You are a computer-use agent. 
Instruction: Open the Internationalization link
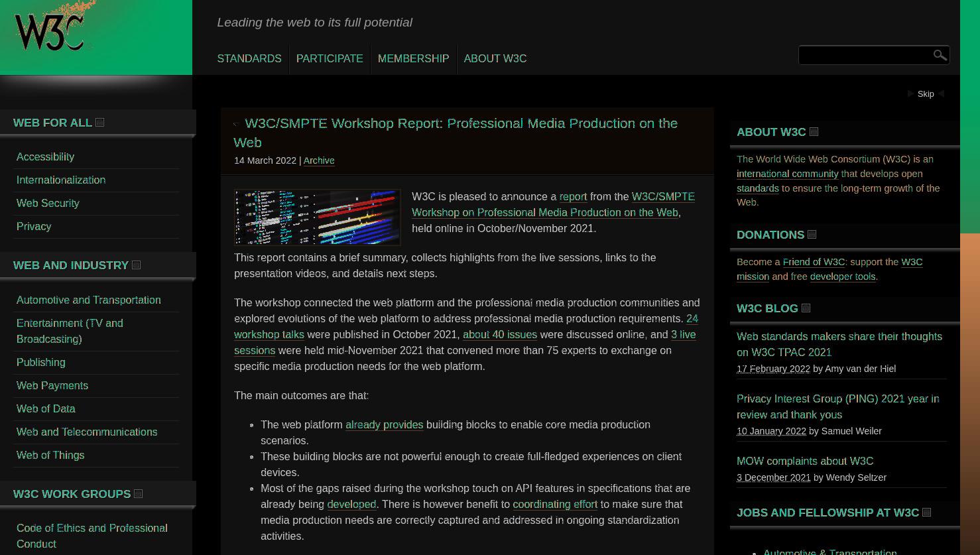pos(61,180)
